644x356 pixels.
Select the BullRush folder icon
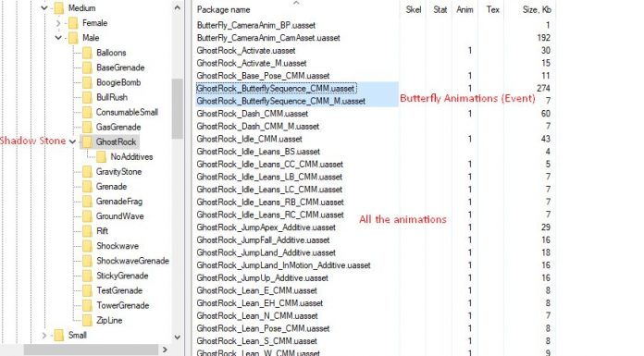click(x=87, y=97)
